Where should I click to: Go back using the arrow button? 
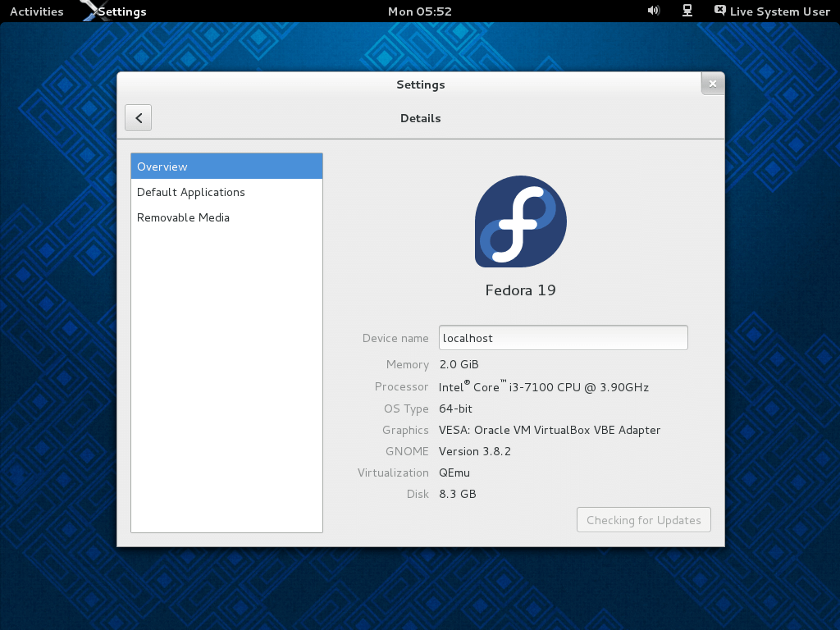pos(138,118)
